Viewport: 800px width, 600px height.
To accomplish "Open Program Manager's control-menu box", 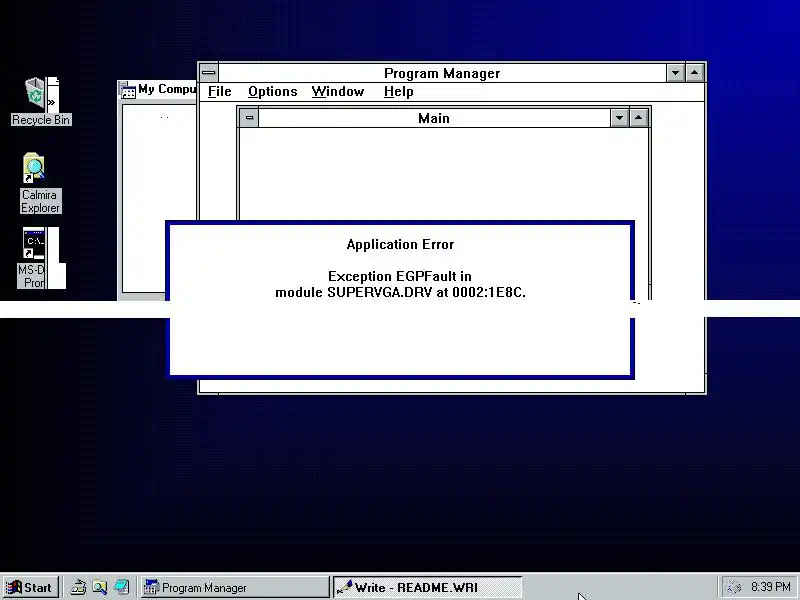I will 209,73.
